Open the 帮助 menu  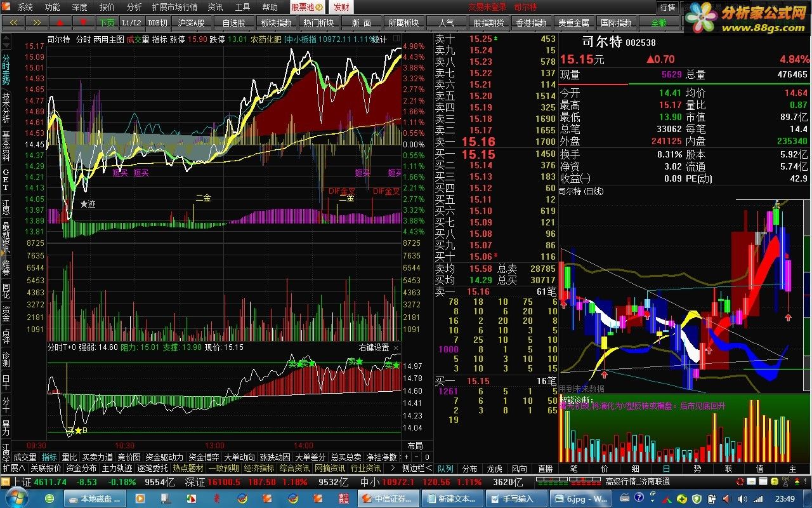(270, 7)
